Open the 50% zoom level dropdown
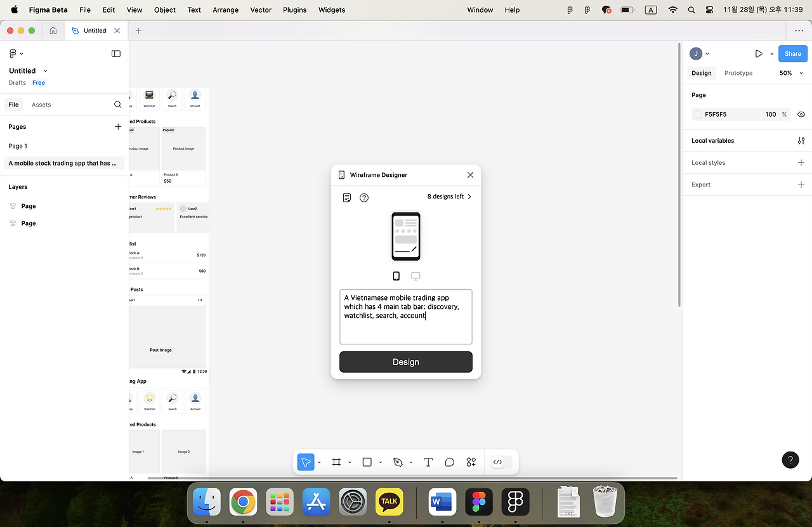812x527 pixels. tap(791, 73)
